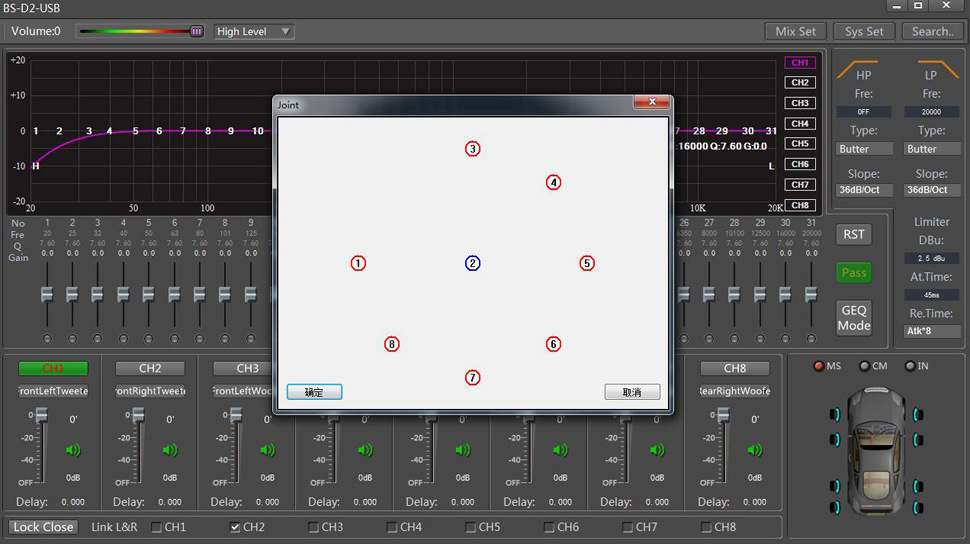The width and height of the screenshot is (970, 544).
Task: Open the HP Slope 36dB/Oct dropdown
Action: pos(864,190)
